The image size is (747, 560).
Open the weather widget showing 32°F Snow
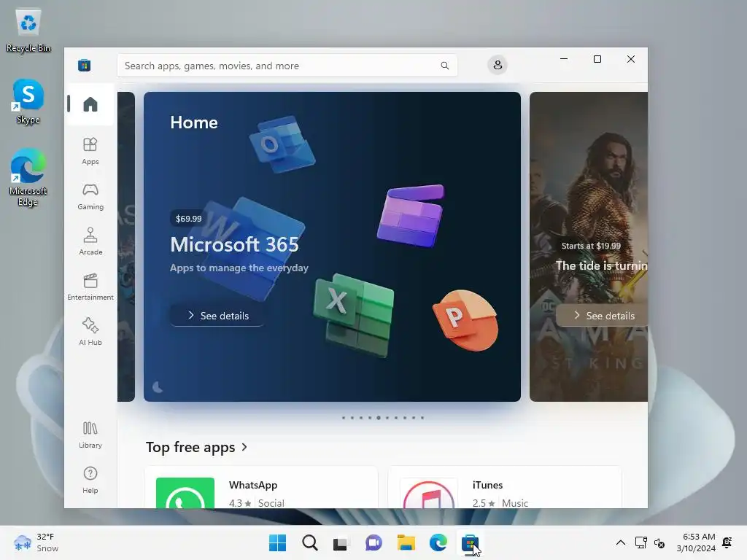pos(36,542)
